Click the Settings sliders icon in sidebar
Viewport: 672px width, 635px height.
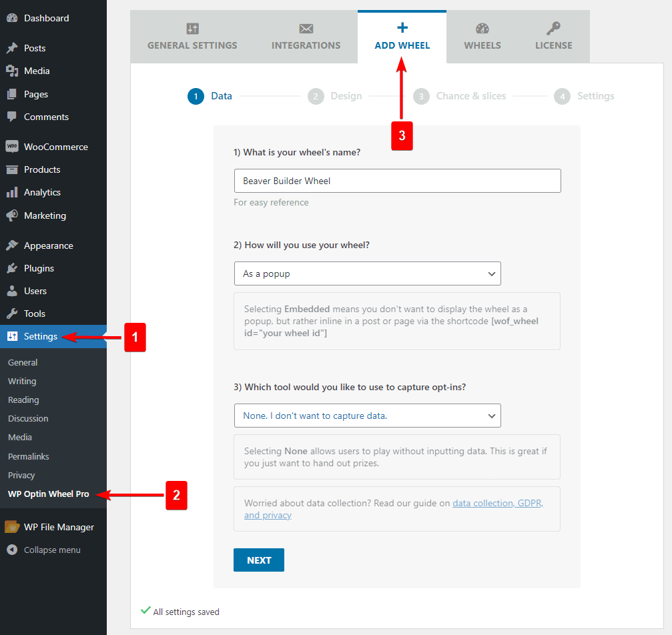click(x=12, y=336)
